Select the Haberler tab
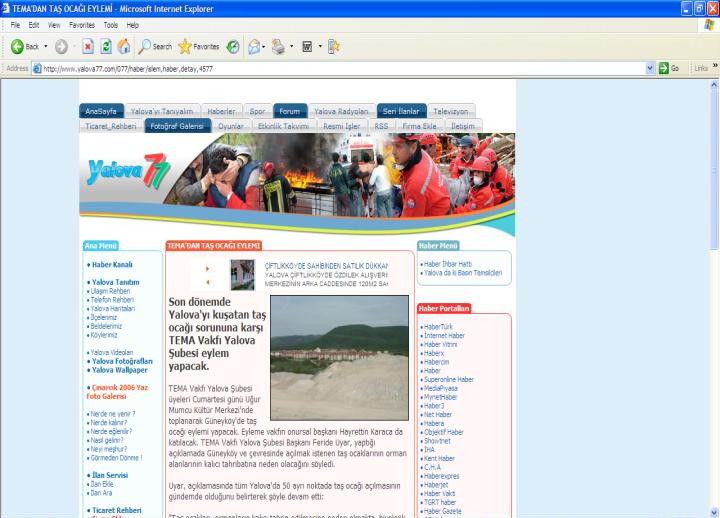720x518 pixels. [221, 111]
